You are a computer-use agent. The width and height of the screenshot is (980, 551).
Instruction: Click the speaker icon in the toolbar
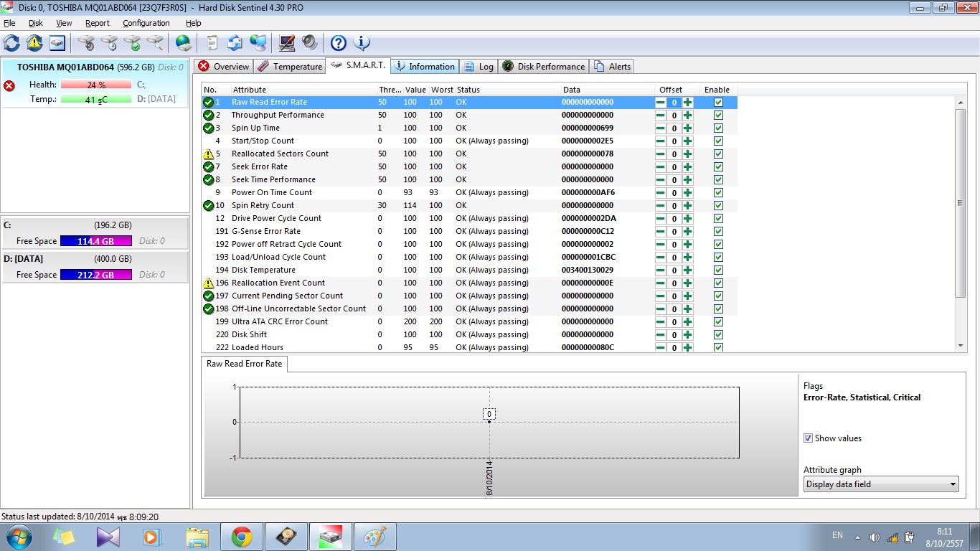point(310,42)
